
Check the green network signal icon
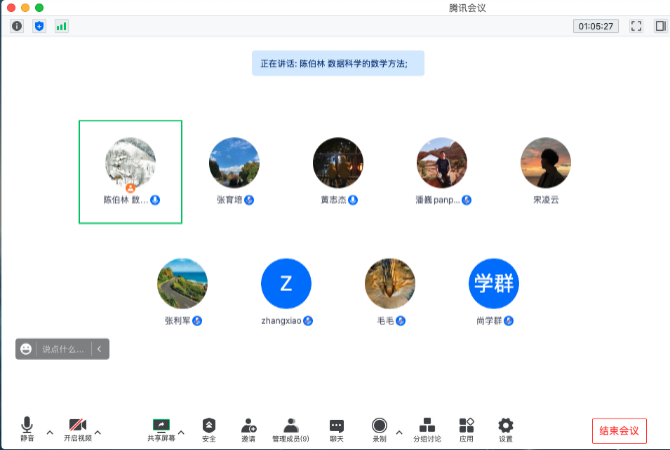(x=62, y=26)
